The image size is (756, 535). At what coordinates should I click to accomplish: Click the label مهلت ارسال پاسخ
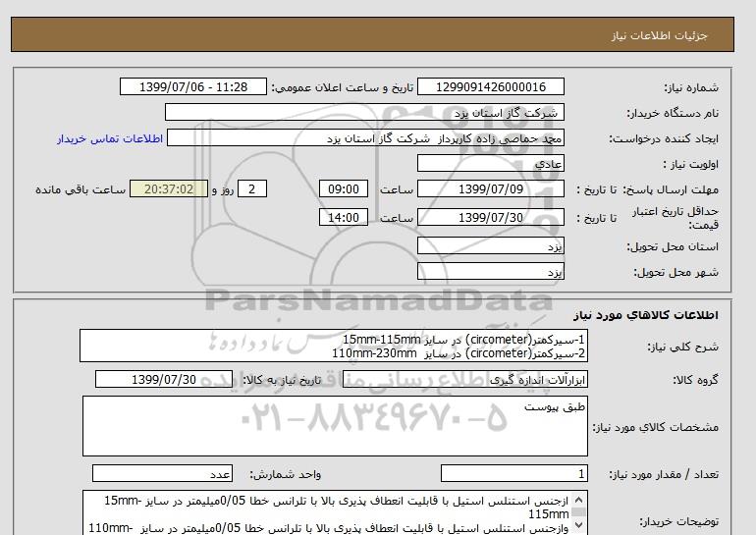pos(671,189)
